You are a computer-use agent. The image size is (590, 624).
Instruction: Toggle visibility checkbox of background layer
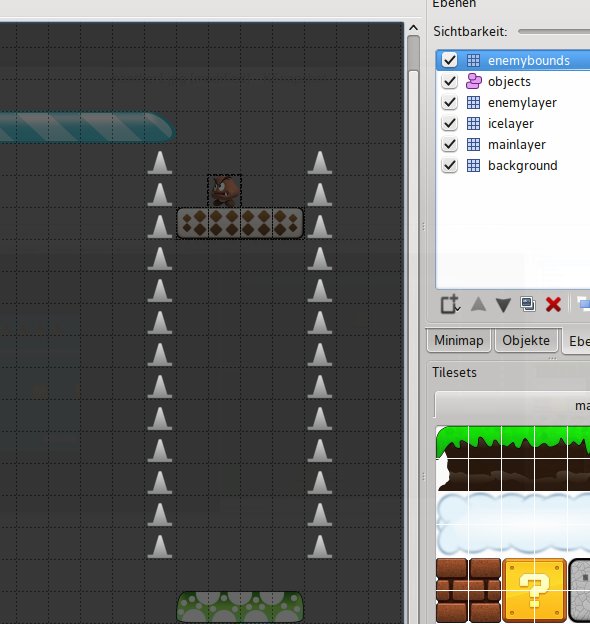point(450,166)
